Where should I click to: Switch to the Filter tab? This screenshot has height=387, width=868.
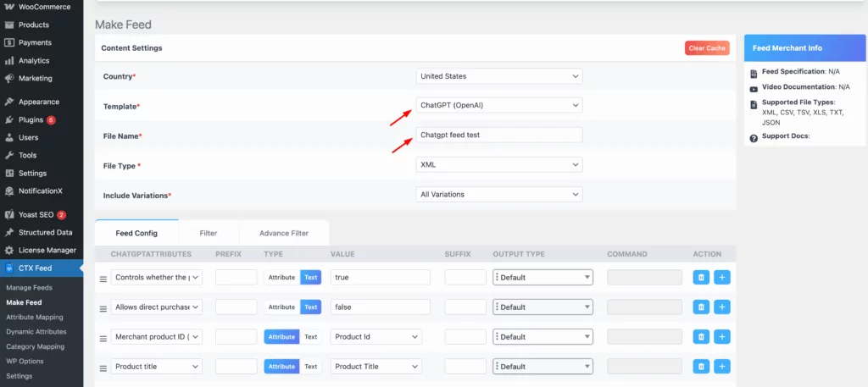(209, 233)
